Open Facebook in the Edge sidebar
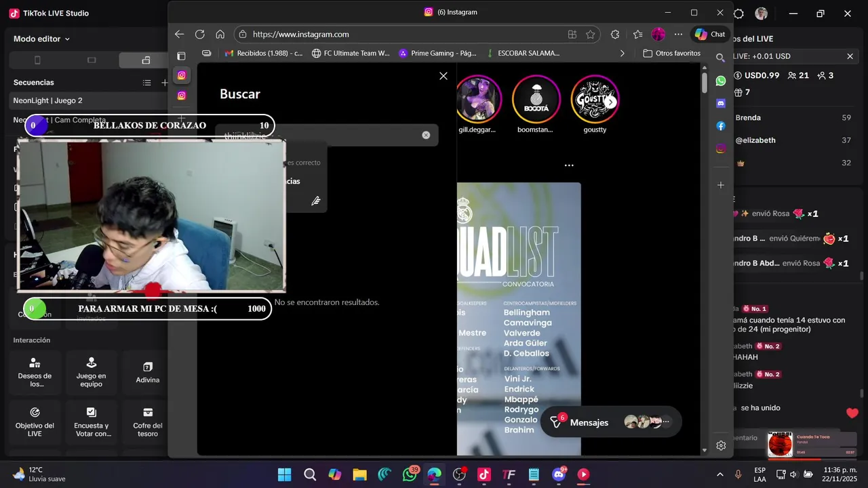The width and height of the screenshot is (868, 488). 721,126
